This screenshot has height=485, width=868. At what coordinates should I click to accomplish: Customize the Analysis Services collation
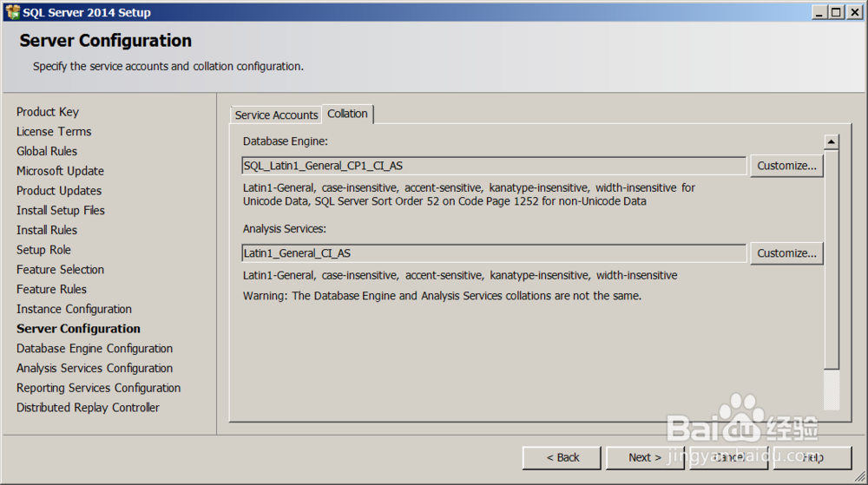pos(786,252)
